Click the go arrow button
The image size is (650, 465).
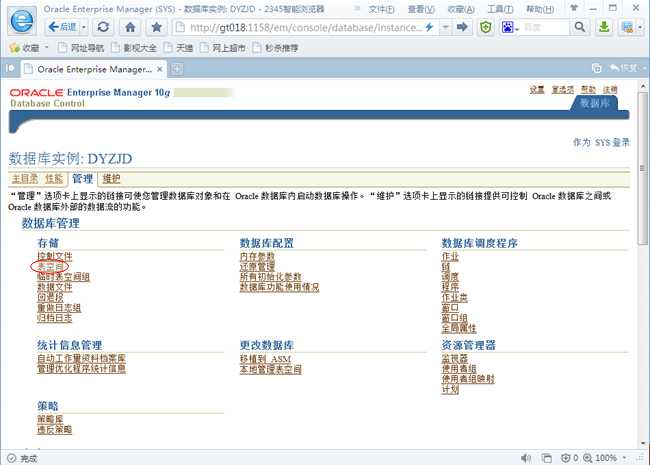pyautogui.click(x=462, y=27)
